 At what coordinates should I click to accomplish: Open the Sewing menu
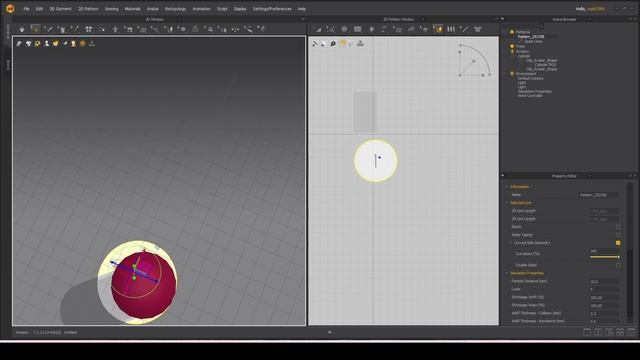(x=111, y=9)
